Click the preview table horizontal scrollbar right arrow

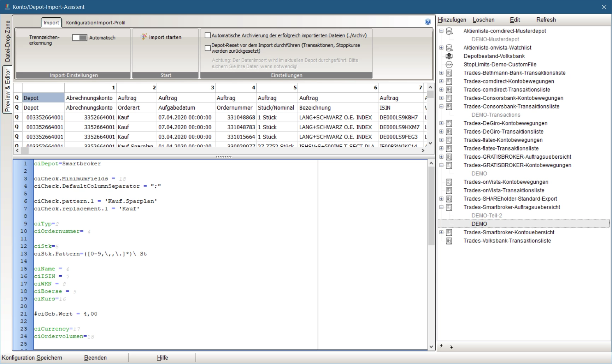tap(423, 151)
